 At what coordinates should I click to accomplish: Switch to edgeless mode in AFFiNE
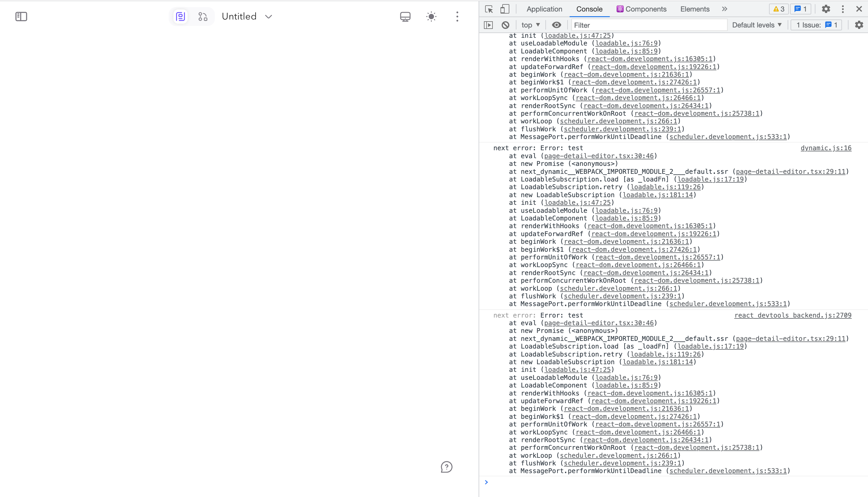[202, 16]
